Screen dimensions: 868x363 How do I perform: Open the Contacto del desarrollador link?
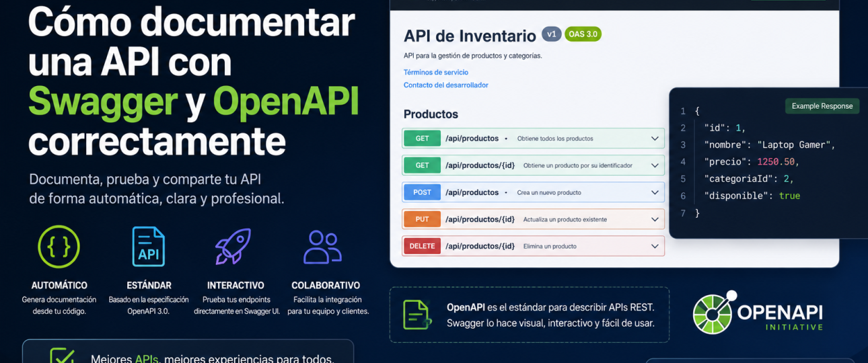point(446,85)
